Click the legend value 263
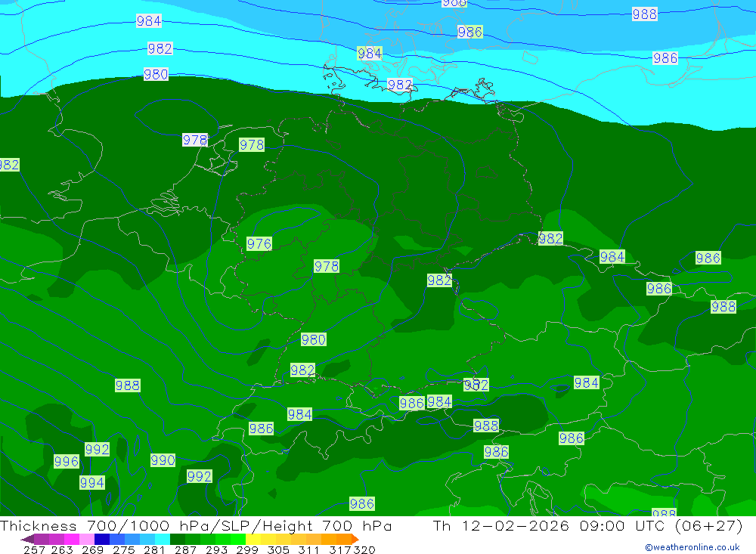Image resolution: width=756 pixels, height=554 pixels. [61, 549]
